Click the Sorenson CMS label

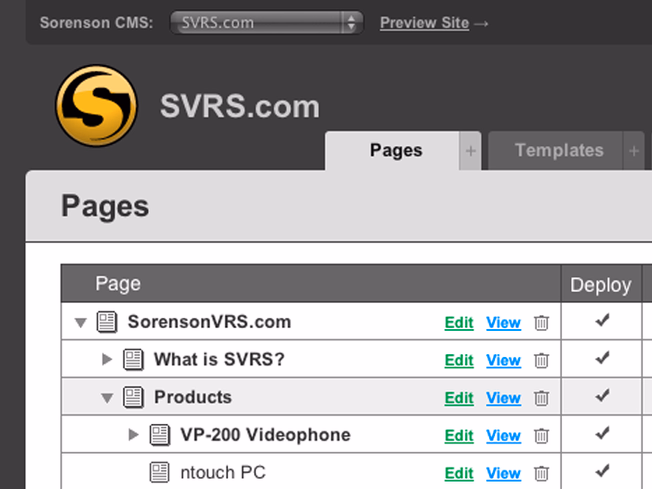(96, 22)
